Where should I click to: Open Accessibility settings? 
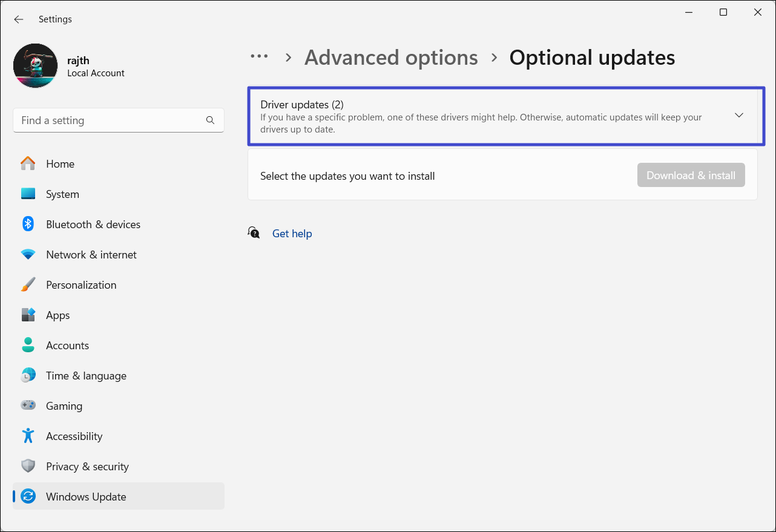74,436
